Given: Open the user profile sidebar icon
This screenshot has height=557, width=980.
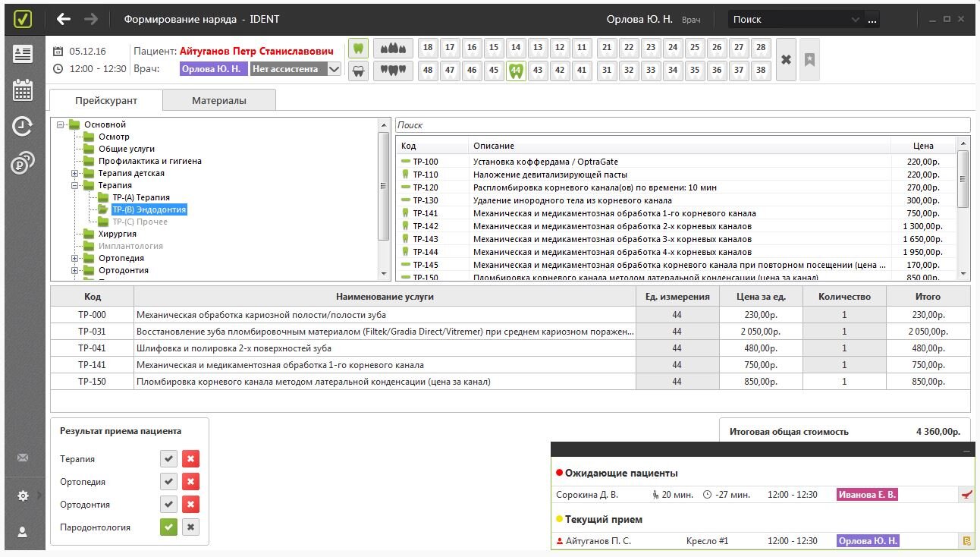Looking at the screenshot, I should (x=23, y=533).
